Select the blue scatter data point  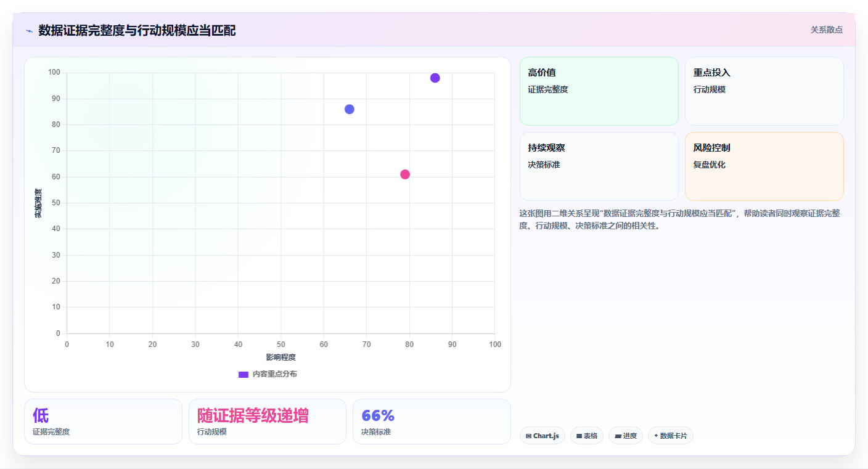350,109
